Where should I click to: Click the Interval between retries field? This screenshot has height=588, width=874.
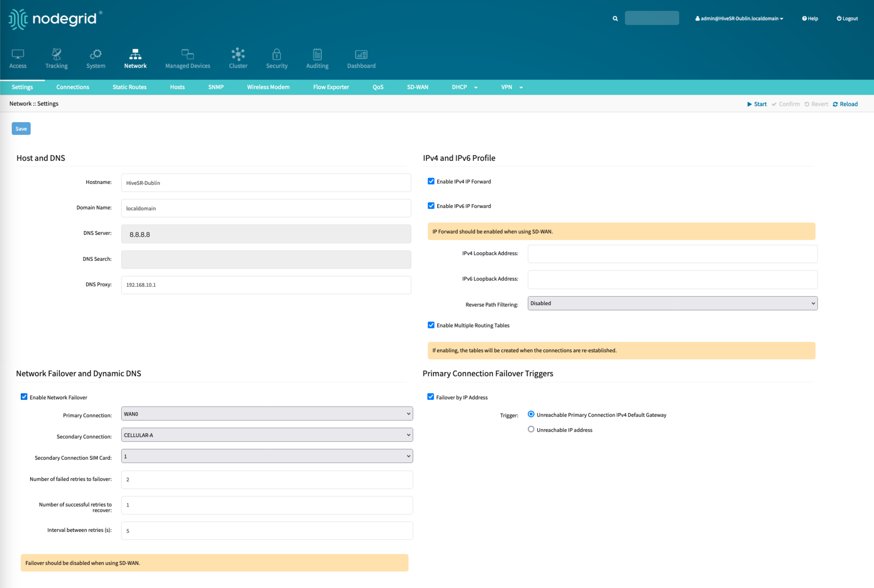(x=267, y=531)
